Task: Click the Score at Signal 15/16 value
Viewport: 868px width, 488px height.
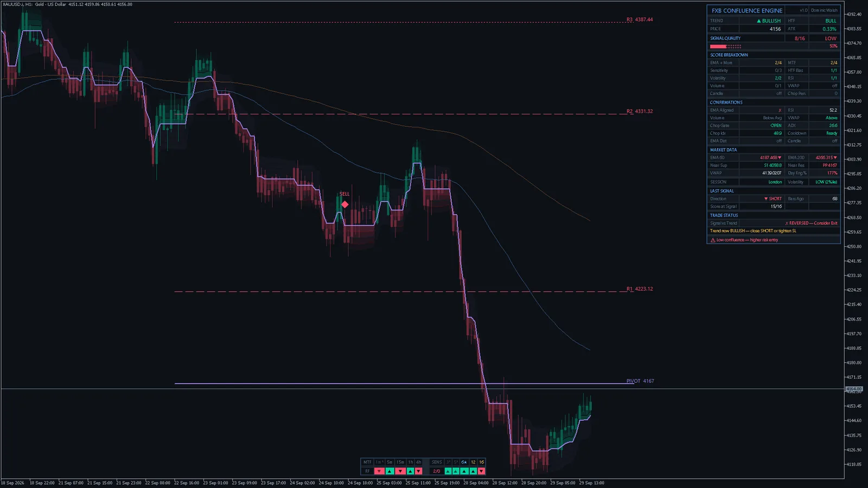Action: [776, 207]
